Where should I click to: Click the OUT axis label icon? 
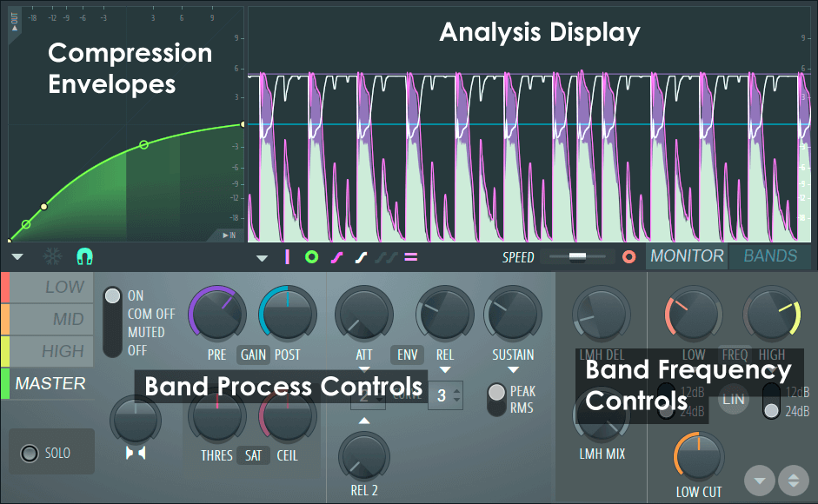15,21
